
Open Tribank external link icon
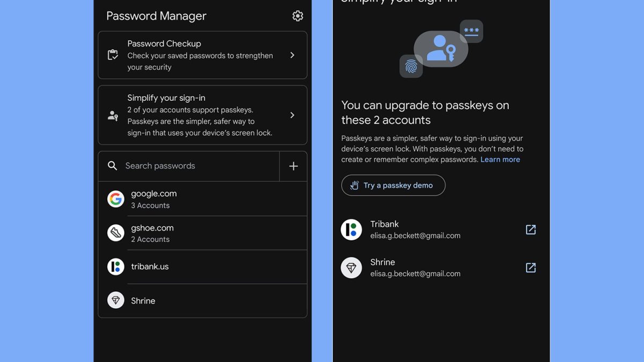[x=530, y=230]
